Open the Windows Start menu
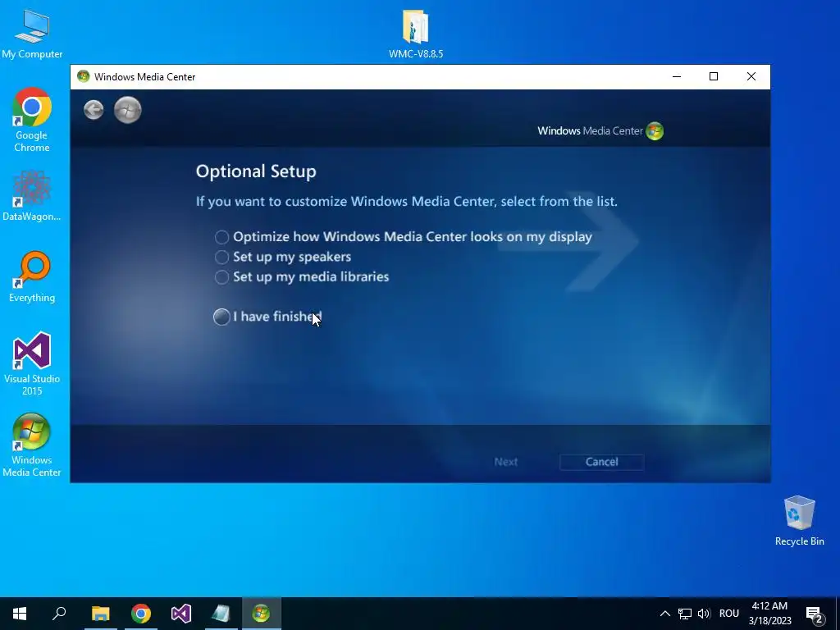Screen dimensions: 840x630 coord(20,614)
